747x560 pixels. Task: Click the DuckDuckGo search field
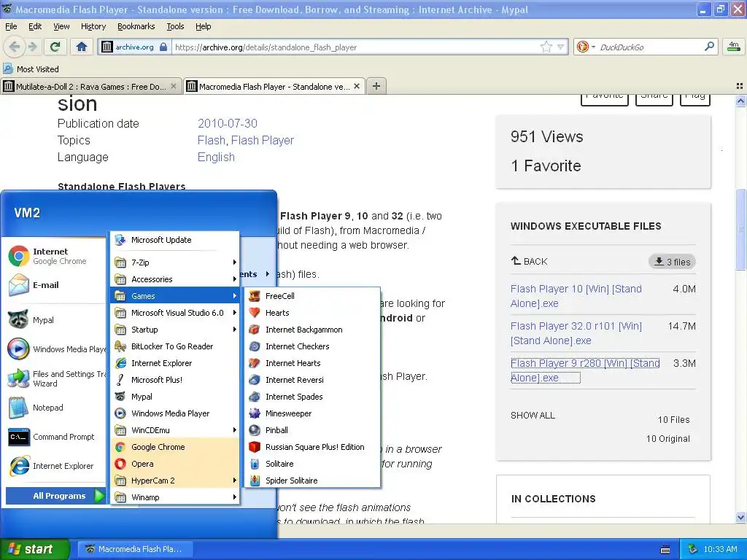(650, 47)
